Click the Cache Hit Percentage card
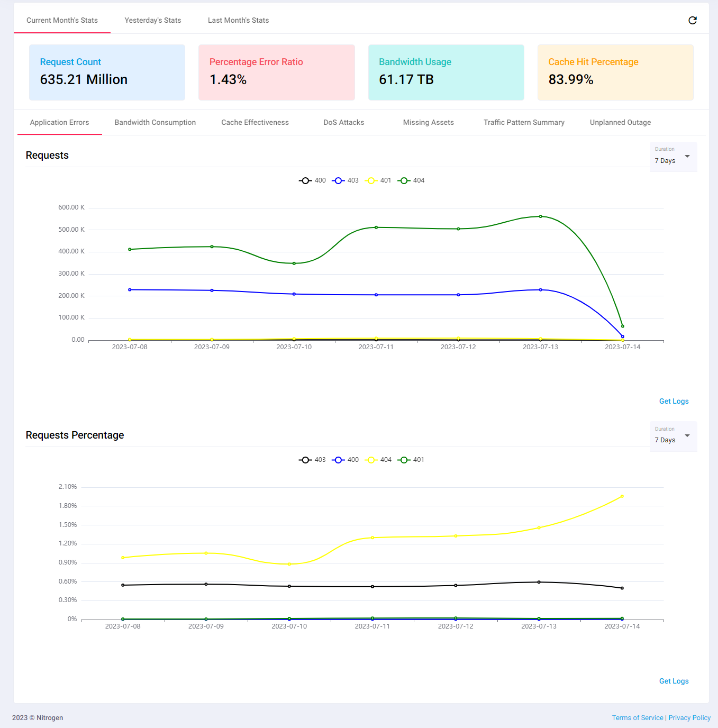The width and height of the screenshot is (718, 728). [615, 72]
